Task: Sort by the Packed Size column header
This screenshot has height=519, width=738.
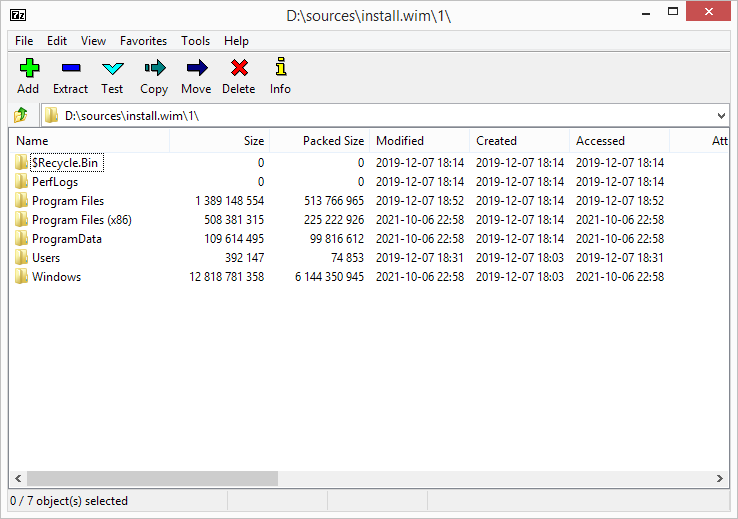Action: click(x=320, y=141)
